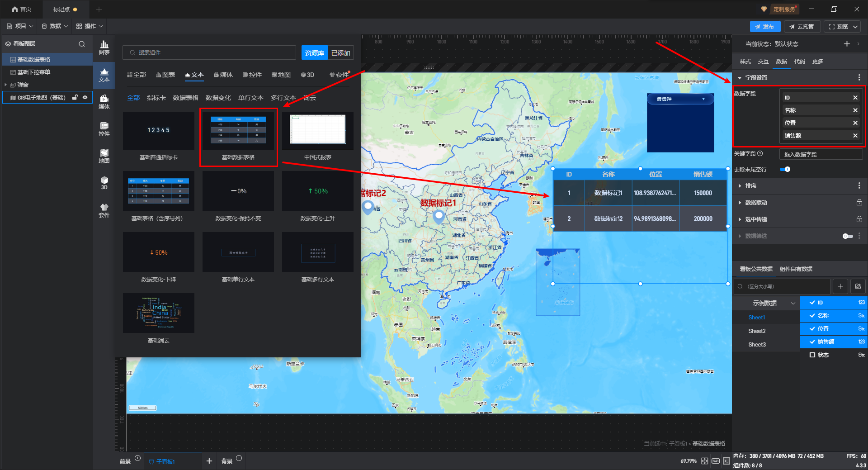Check the 状态 field checkbox
Image resolution: width=868 pixels, height=470 pixels.
pos(812,355)
